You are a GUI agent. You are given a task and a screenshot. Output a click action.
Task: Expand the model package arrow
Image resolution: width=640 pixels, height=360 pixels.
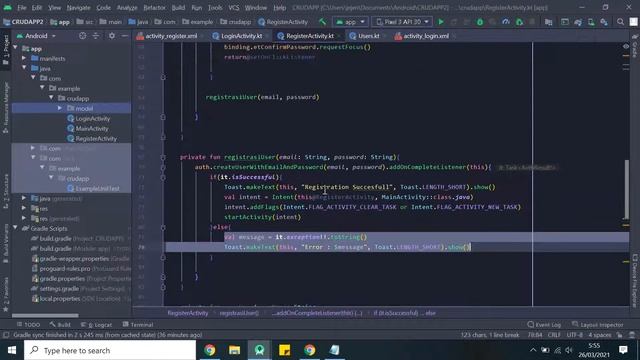(x=60, y=108)
